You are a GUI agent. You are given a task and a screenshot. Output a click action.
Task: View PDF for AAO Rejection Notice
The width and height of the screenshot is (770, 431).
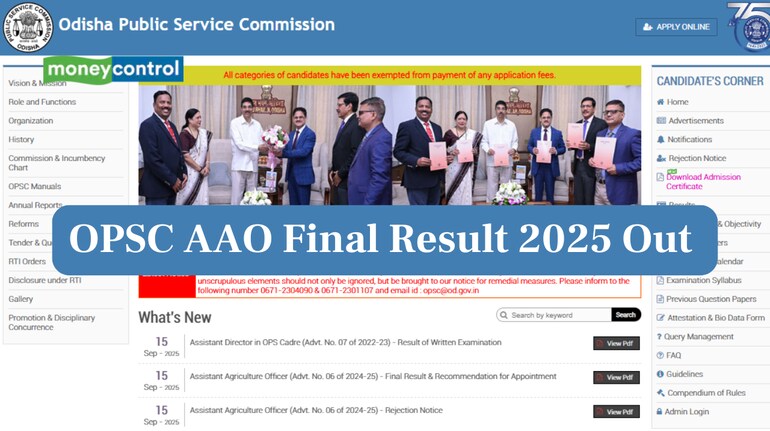[x=616, y=412]
